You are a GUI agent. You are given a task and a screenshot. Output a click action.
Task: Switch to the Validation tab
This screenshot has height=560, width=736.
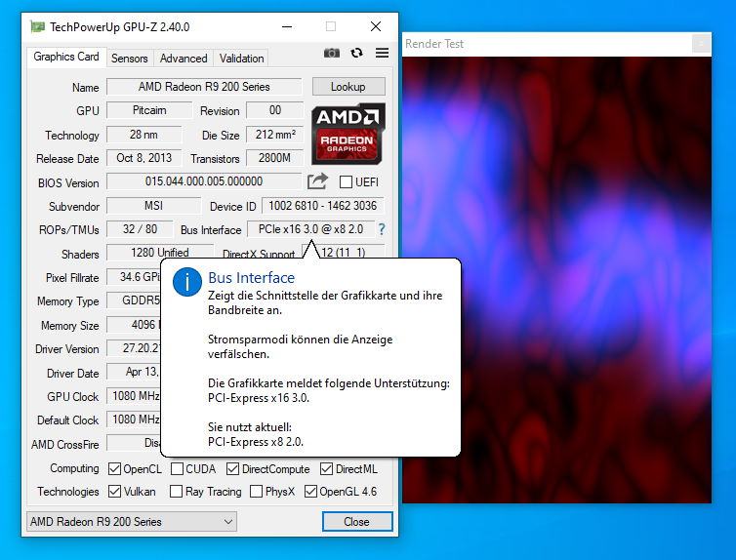point(242,59)
